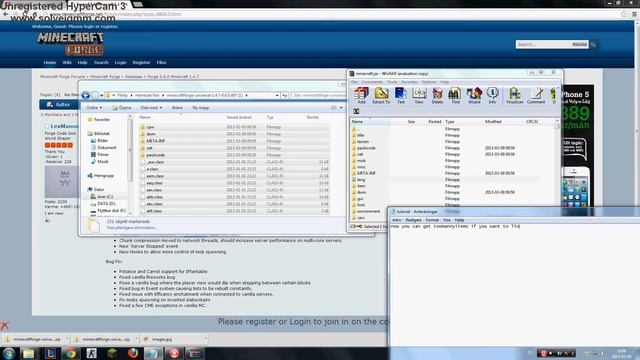Click Ny mapp button in Explorer
Screen dimensions: 640x360
pos(200,108)
